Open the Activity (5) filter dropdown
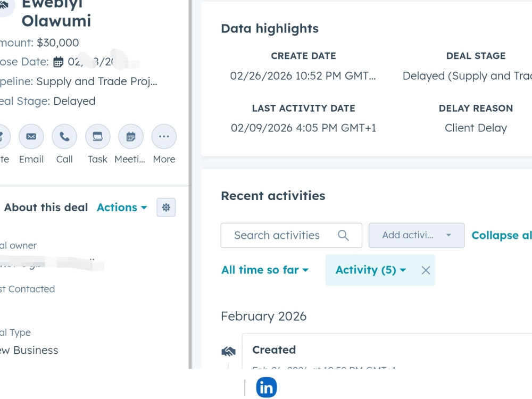 click(x=370, y=270)
